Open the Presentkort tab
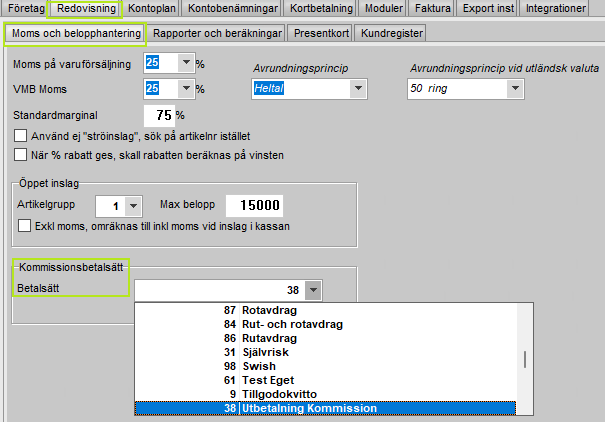This screenshot has width=605, height=422. (x=320, y=33)
